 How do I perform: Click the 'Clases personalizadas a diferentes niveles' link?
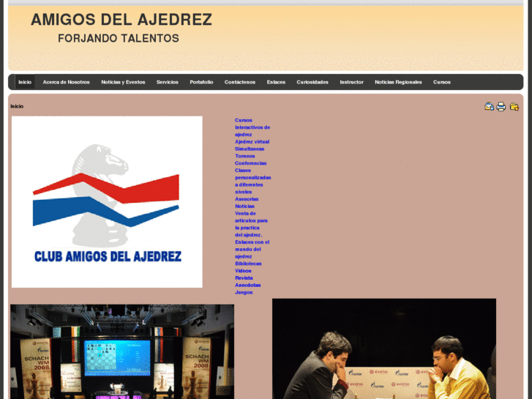252,181
